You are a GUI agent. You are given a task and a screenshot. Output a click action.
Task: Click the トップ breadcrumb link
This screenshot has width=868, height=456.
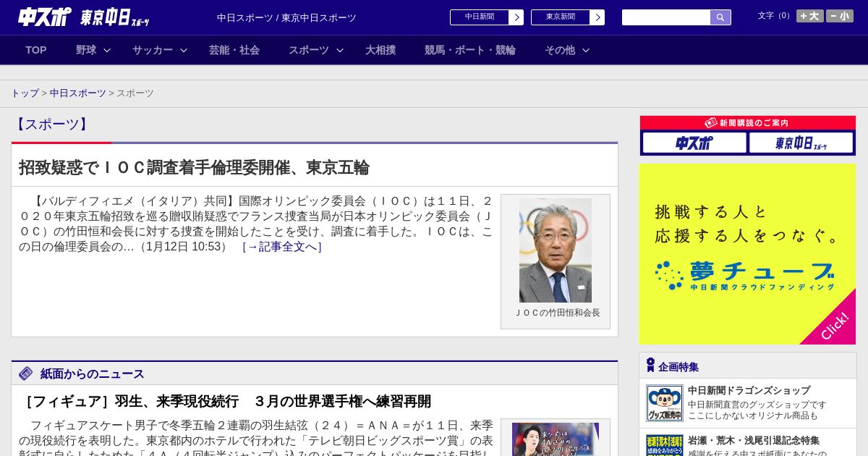point(25,93)
